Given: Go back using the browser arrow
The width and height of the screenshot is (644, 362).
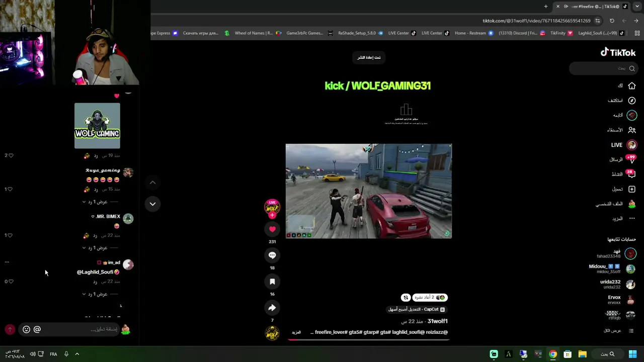Looking at the screenshot, I should pyautogui.click(x=636, y=21).
